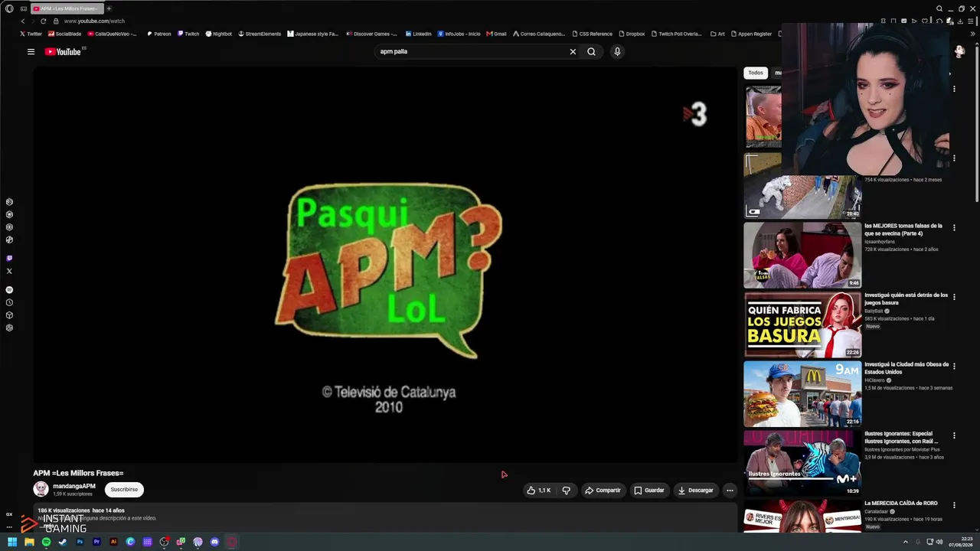The image size is (980, 551).
Task: Open Extensions cube in browser sidebar
Action: point(9,315)
